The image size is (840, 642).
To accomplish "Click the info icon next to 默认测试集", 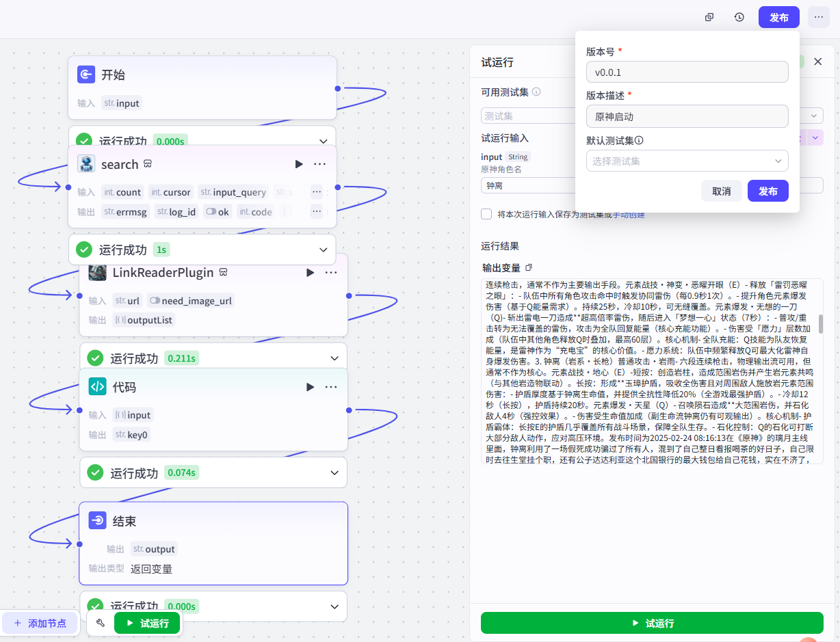I will pos(639,140).
